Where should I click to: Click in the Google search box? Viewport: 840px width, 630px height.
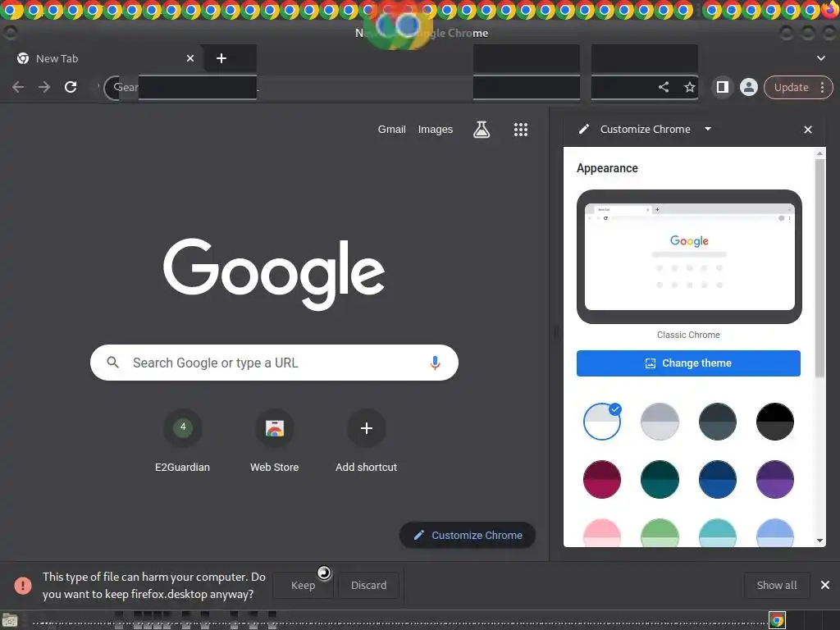tap(274, 363)
